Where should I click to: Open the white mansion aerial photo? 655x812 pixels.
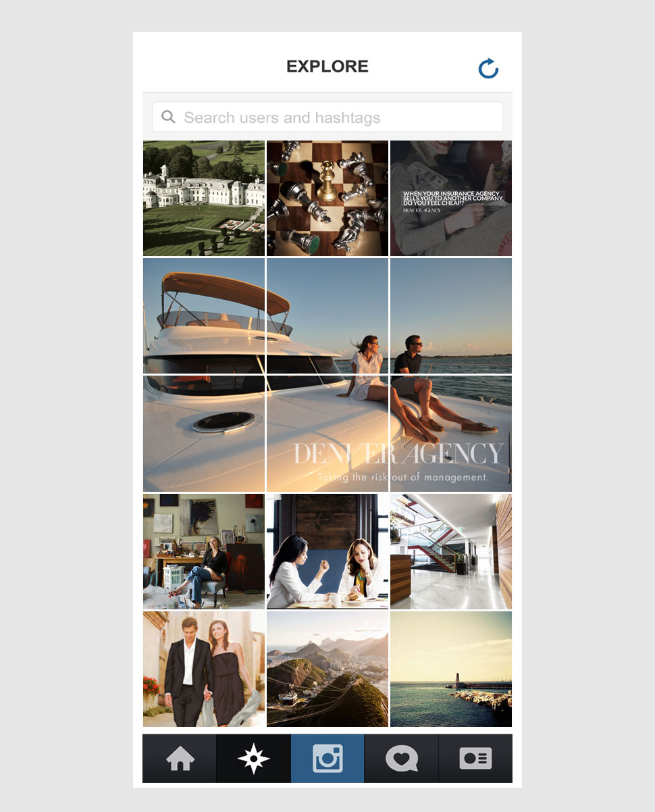pyautogui.click(x=204, y=198)
